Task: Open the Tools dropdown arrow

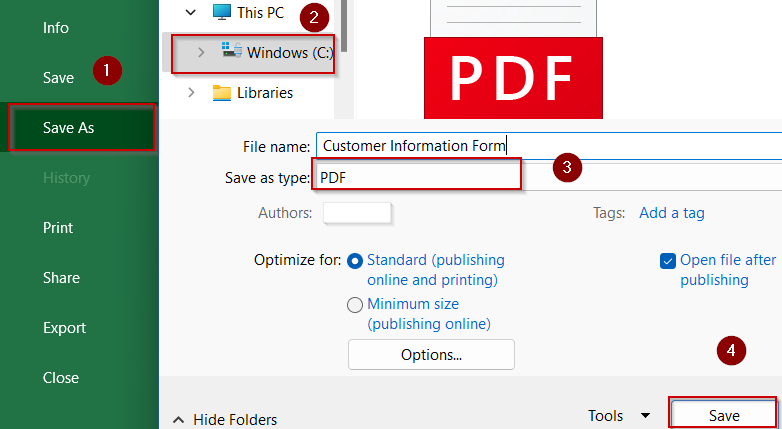Action: 645,416
